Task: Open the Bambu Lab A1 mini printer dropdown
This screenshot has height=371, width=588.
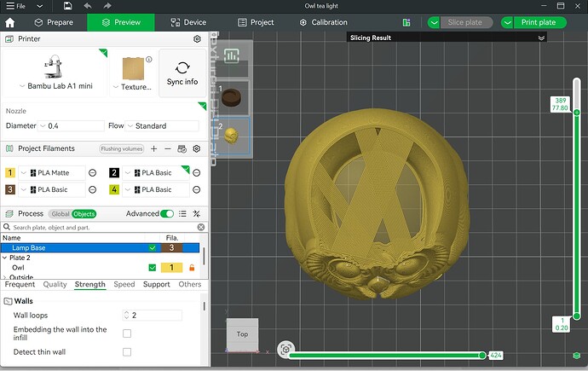Action: pyautogui.click(x=22, y=86)
